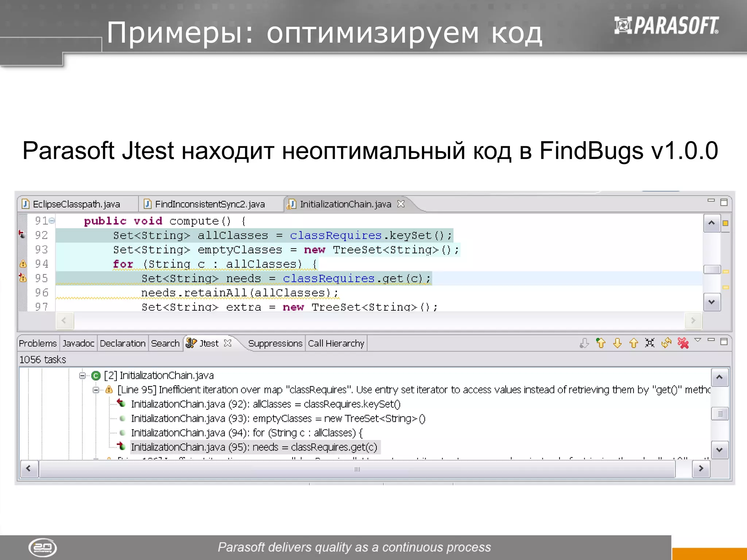Open the Call Hierarchy view tab
This screenshot has height=560, width=747.
point(336,343)
